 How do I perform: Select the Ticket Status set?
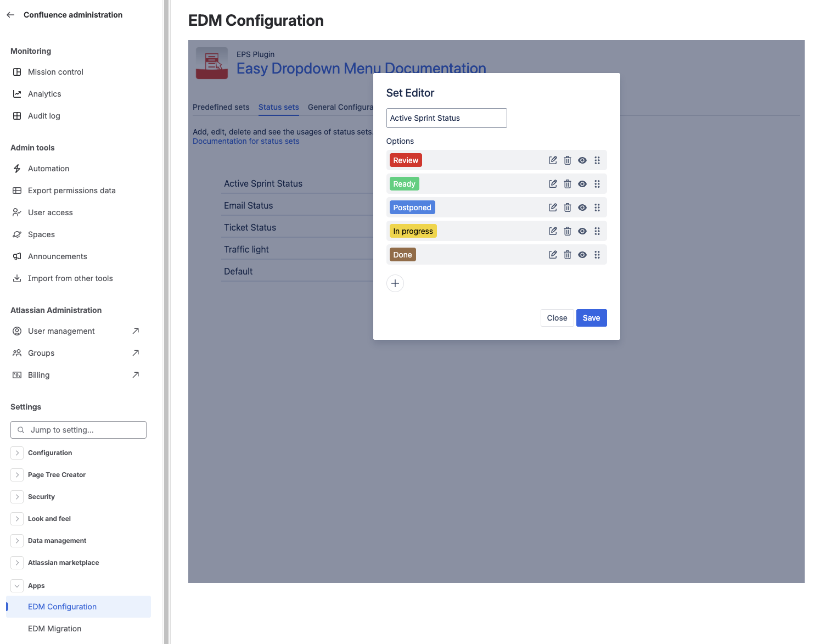250,227
